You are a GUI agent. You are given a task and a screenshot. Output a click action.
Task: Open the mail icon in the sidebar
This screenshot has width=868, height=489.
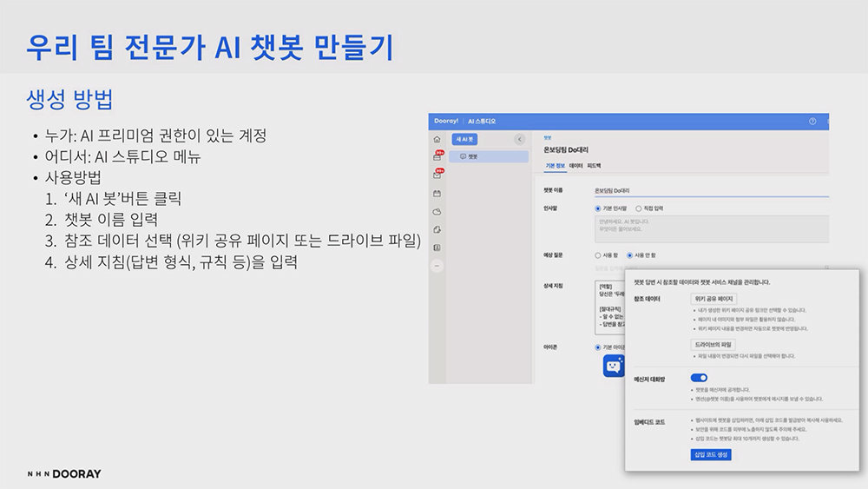437,175
